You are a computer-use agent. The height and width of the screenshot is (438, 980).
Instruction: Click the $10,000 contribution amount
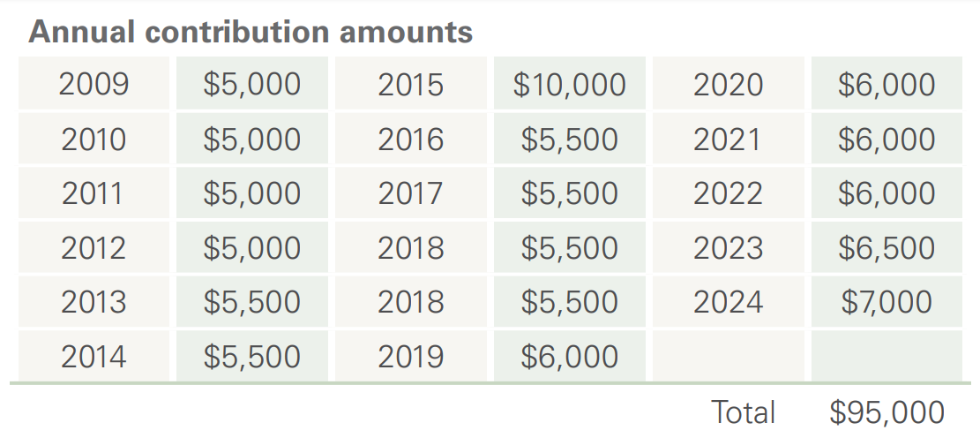pos(569,85)
